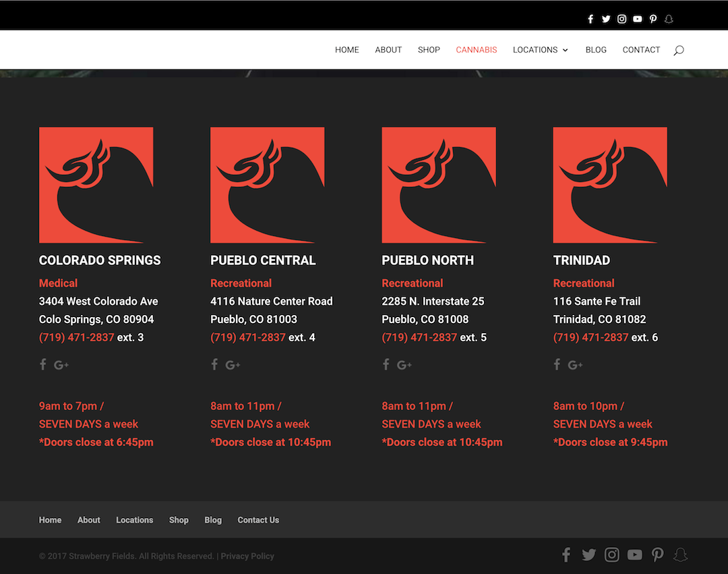Click Pueblo North Google Plus icon

coord(404,365)
